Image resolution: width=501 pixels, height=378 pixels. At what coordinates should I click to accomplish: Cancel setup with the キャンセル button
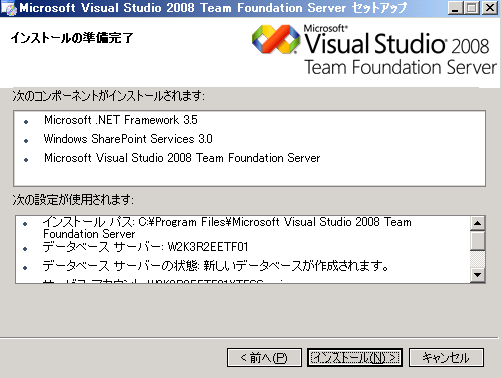click(446, 358)
